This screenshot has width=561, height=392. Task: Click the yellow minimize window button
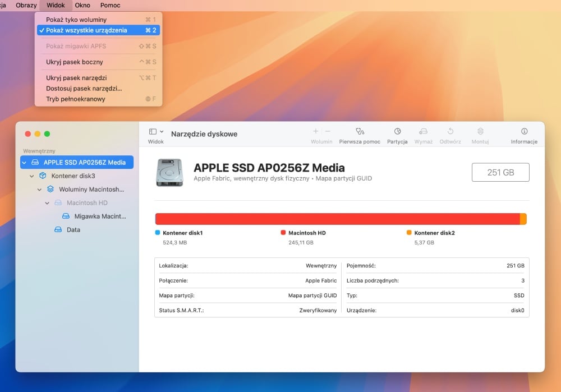(37, 134)
